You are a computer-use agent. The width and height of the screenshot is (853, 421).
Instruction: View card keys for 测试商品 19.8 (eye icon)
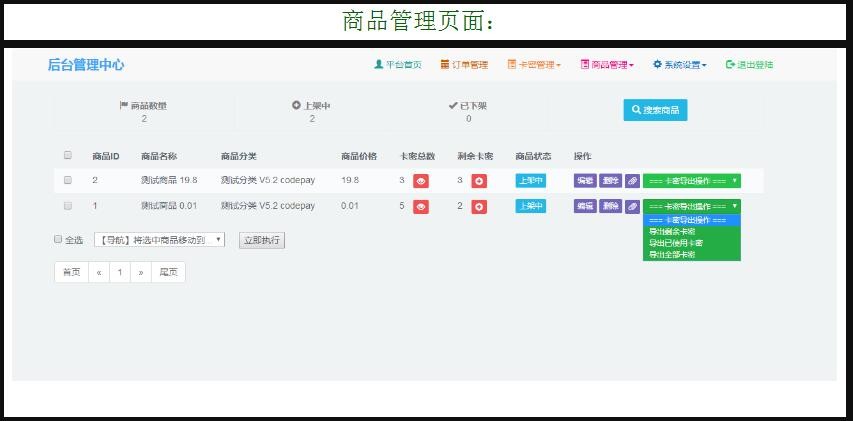tap(421, 181)
